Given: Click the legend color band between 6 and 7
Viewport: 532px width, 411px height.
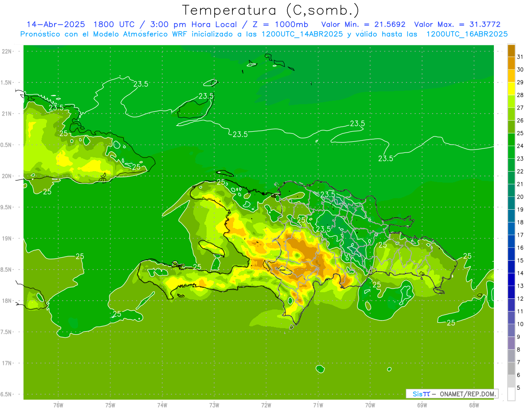Looking at the screenshot, I should coord(511,368).
